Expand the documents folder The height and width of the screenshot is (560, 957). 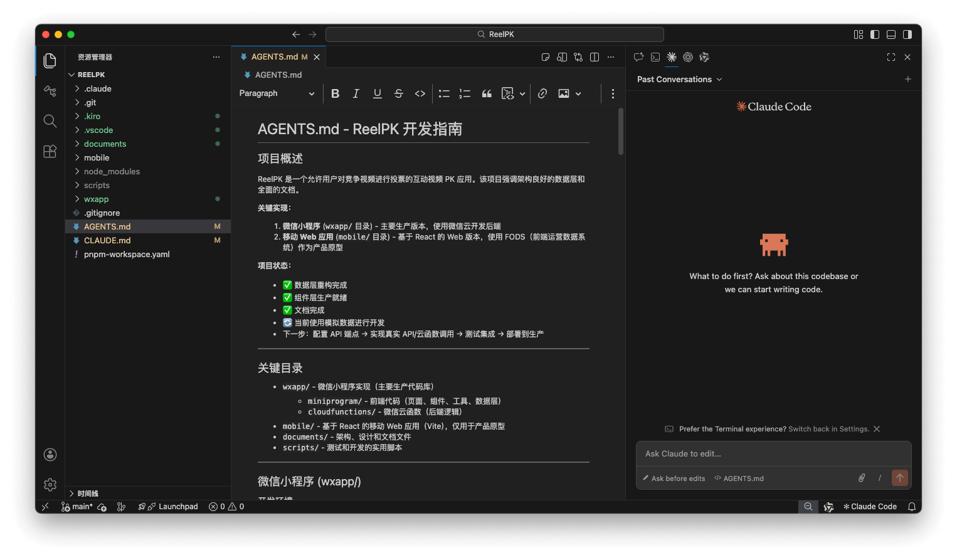click(x=105, y=144)
